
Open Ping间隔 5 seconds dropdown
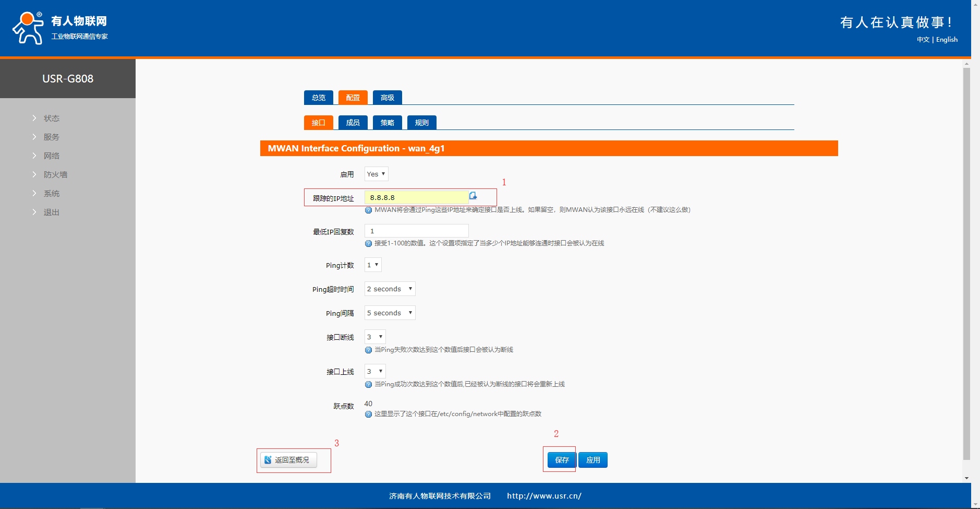(x=390, y=313)
